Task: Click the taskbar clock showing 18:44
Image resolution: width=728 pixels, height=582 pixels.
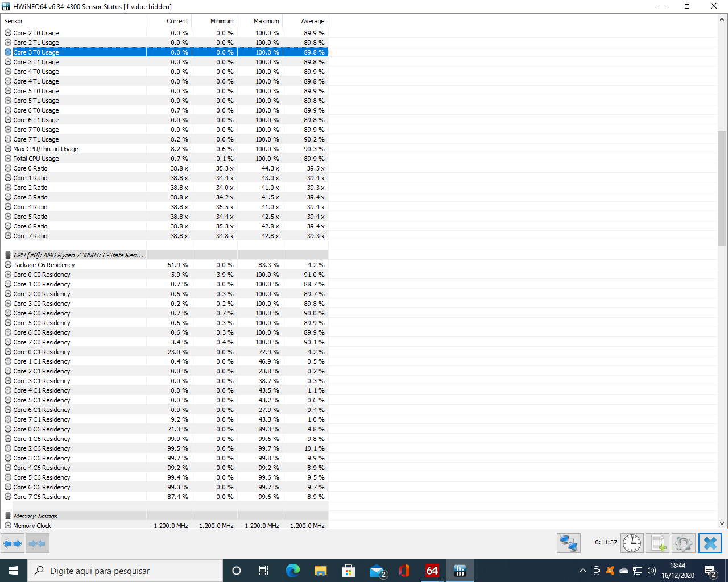Action: click(677, 571)
